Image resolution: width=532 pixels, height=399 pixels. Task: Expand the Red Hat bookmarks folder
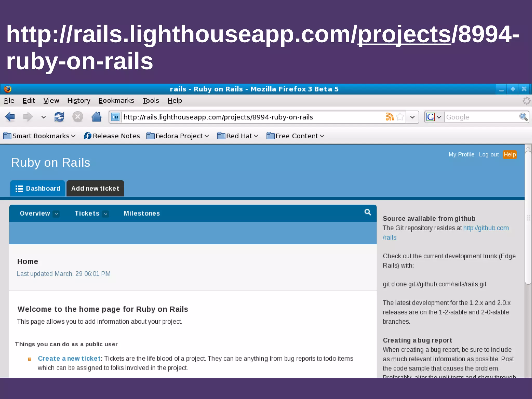237,136
